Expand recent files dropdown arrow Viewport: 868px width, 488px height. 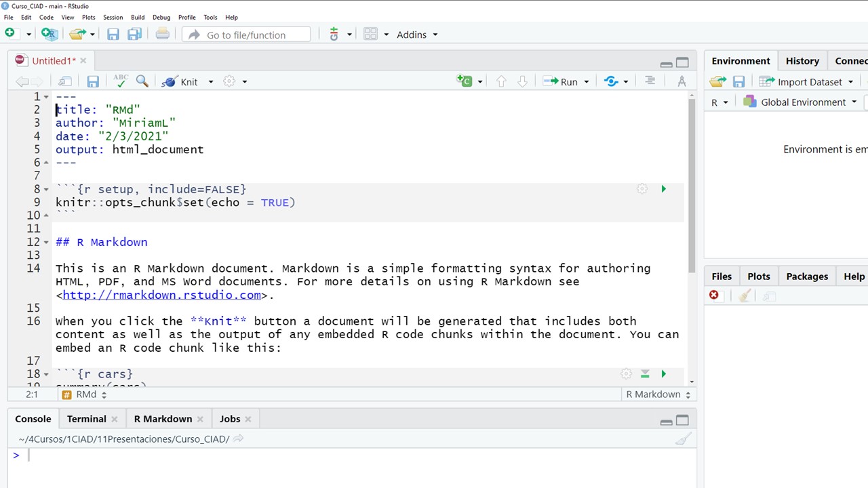tap(92, 35)
